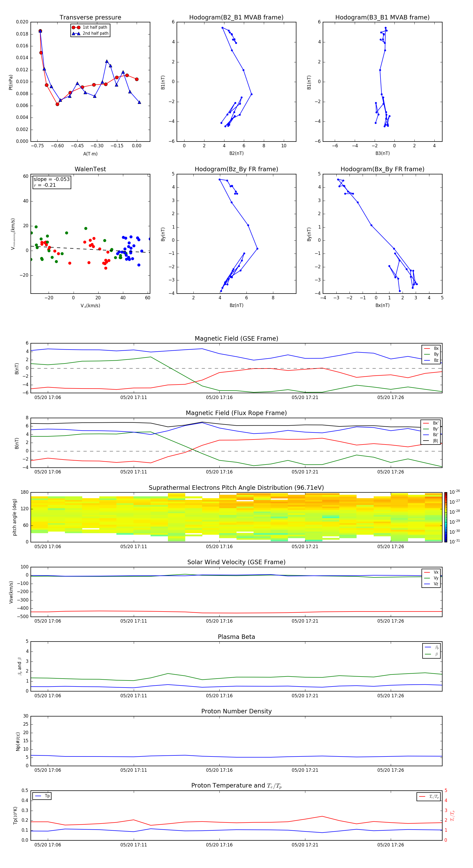
Task: Click "By'" in flux rope legend
Action: click(x=431, y=429)
